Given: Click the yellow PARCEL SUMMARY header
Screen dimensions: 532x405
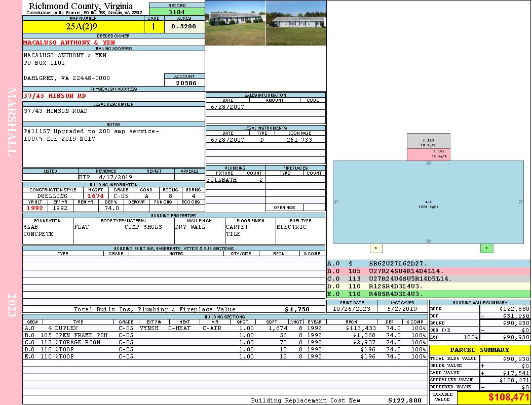Looking at the screenshot, I should point(480,350).
